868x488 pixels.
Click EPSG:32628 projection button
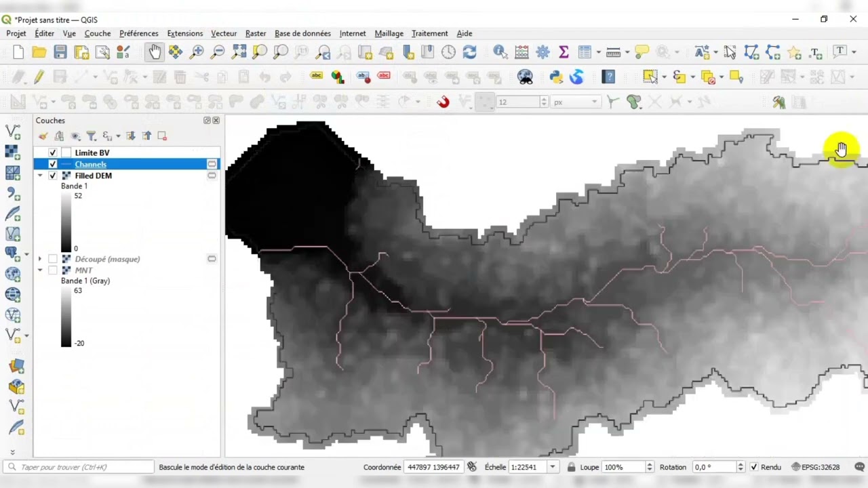point(814,467)
